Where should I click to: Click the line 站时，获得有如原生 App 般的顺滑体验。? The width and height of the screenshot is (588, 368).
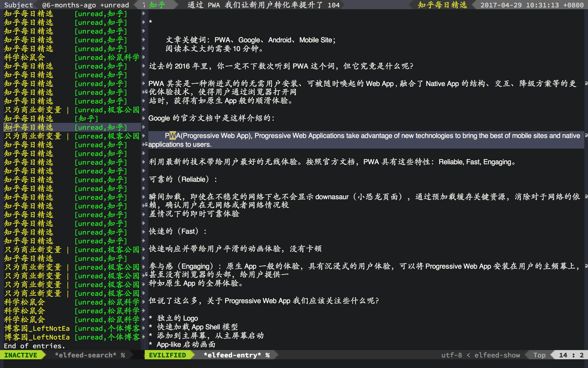click(x=221, y=101)
